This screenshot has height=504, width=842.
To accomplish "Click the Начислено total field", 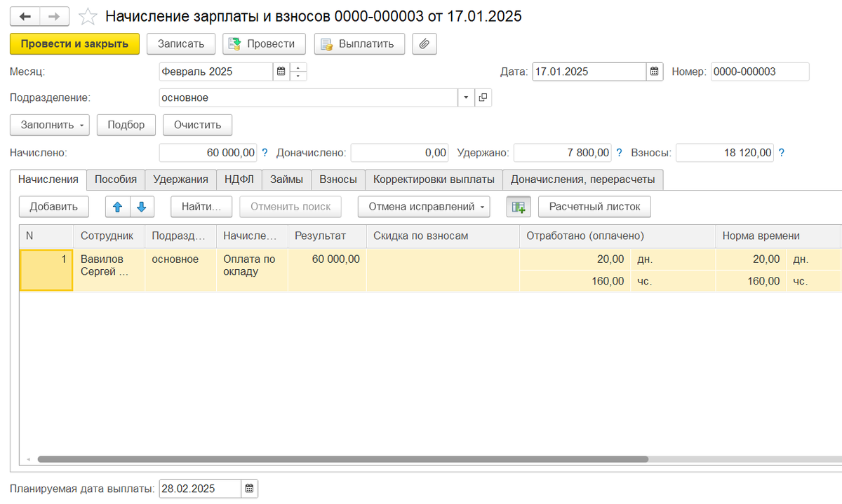I will point(208,152).
